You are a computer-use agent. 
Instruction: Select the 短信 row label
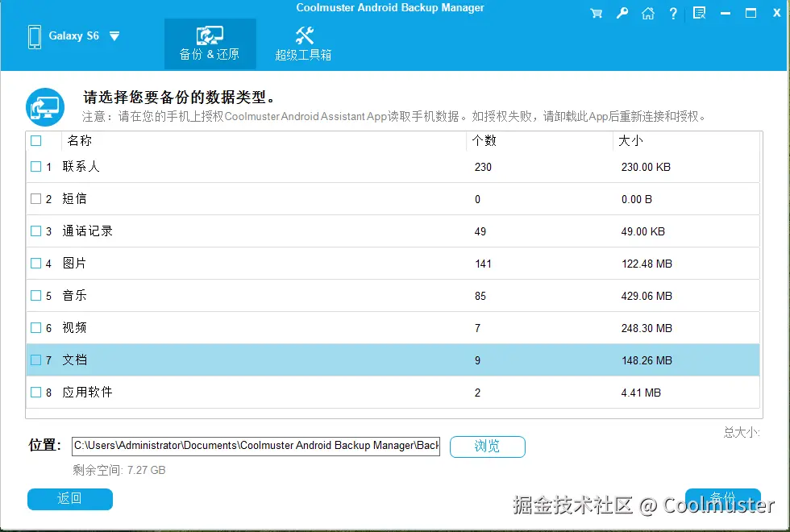(x=74, y=199)
